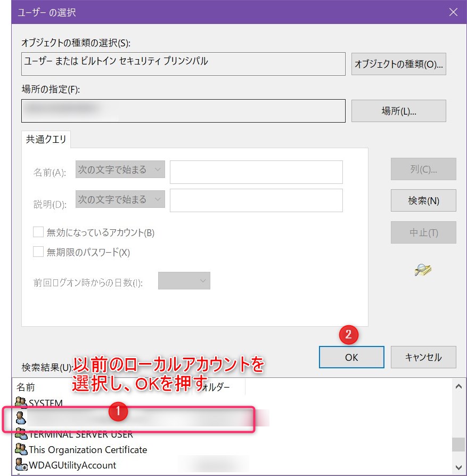Click scrollbar down arrow in results list

pyautogui.click(x=458, y=467)
